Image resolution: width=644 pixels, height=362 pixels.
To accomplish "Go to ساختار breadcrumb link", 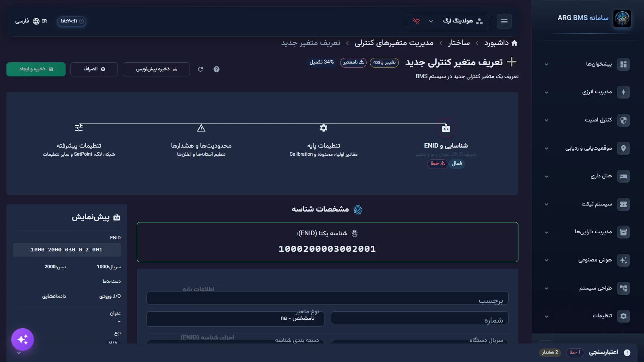I will (x=459, y=43).
